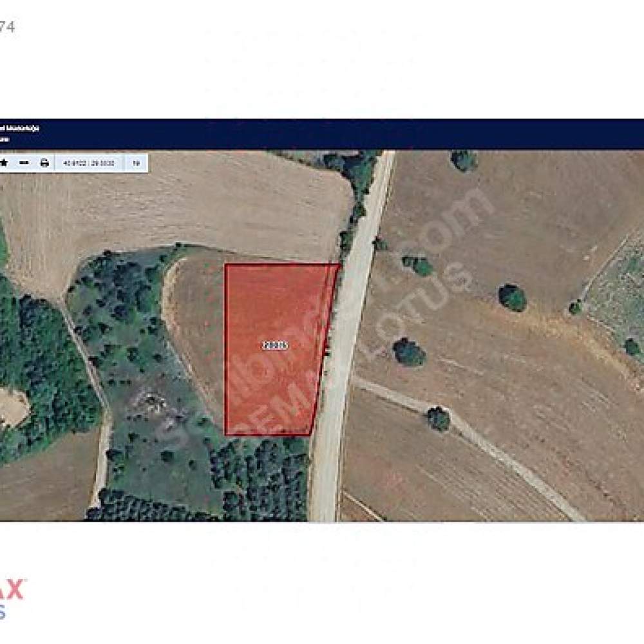Click the second line of header text
Image resolution: width=644 pixels, height=644 pixels.
[4, 139]
